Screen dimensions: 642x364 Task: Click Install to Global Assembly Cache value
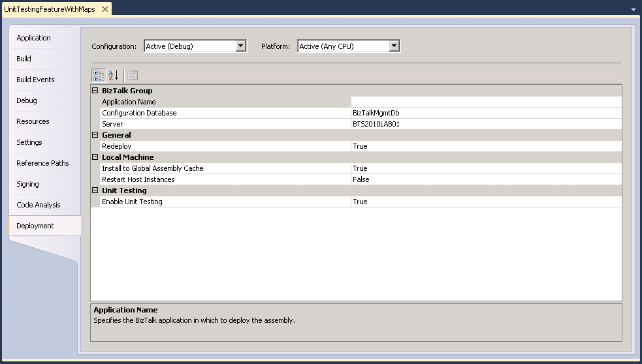tap(486, 168)
